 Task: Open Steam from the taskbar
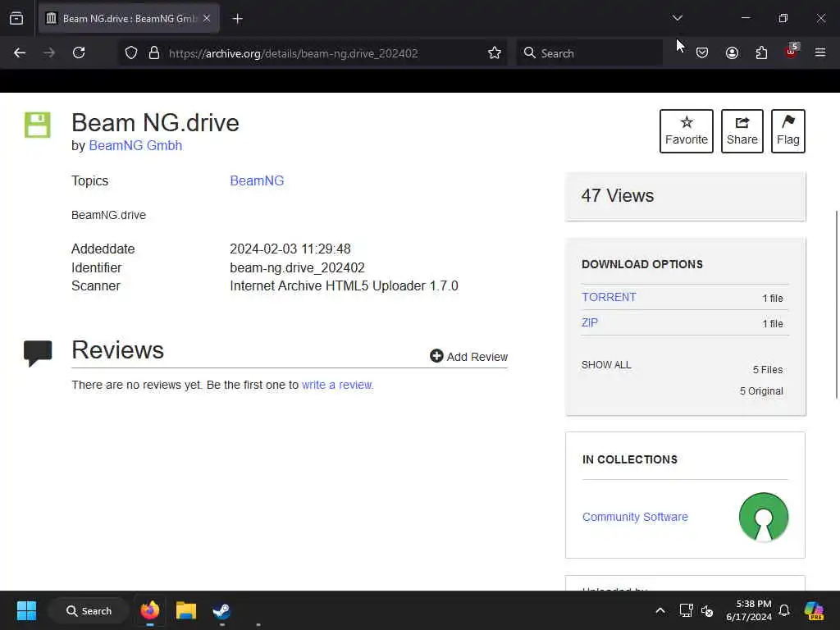tap(221, 610)
